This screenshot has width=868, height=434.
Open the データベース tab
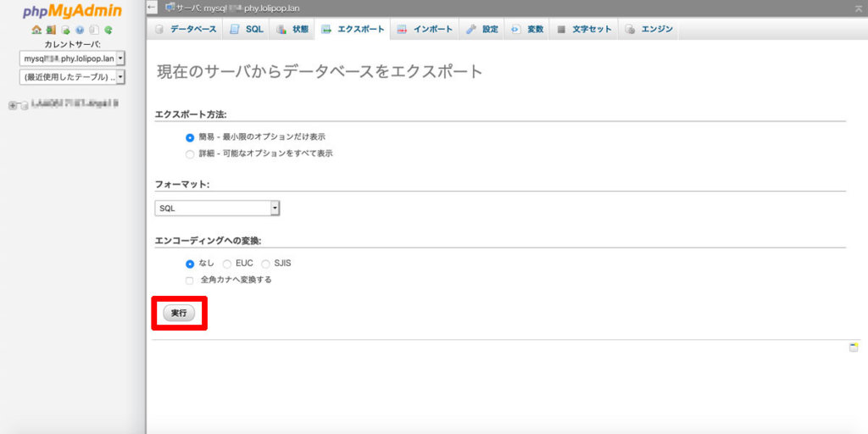point(186,30)
